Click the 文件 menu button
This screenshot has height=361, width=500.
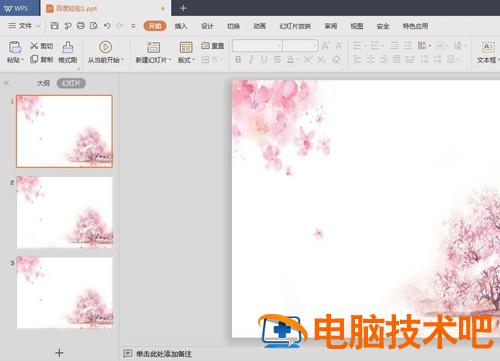point(20,26)
